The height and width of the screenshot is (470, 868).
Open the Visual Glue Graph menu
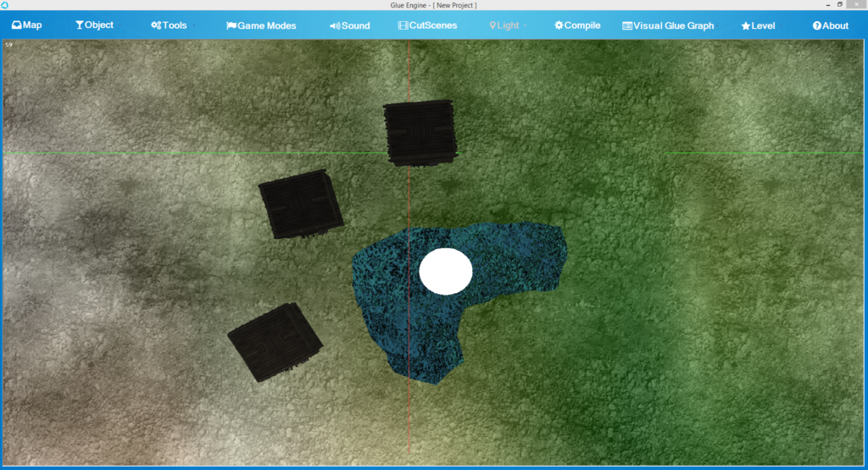(668, 25)
